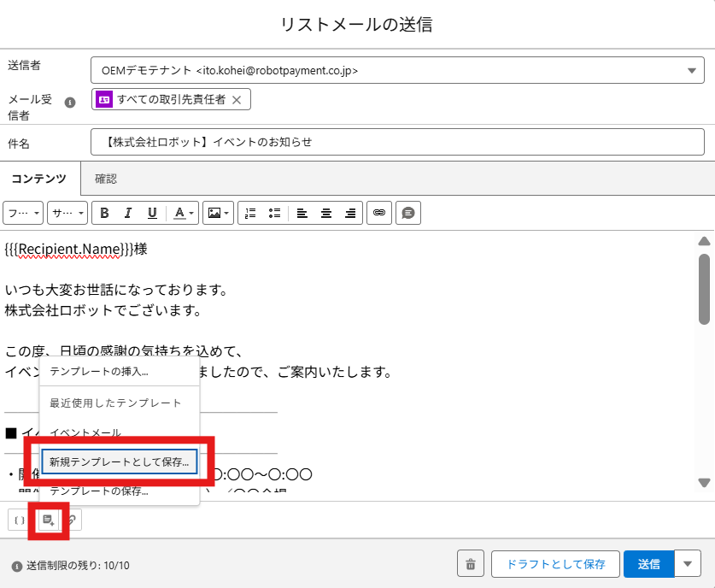
Task: Center align the text
Action: [325, 213]
